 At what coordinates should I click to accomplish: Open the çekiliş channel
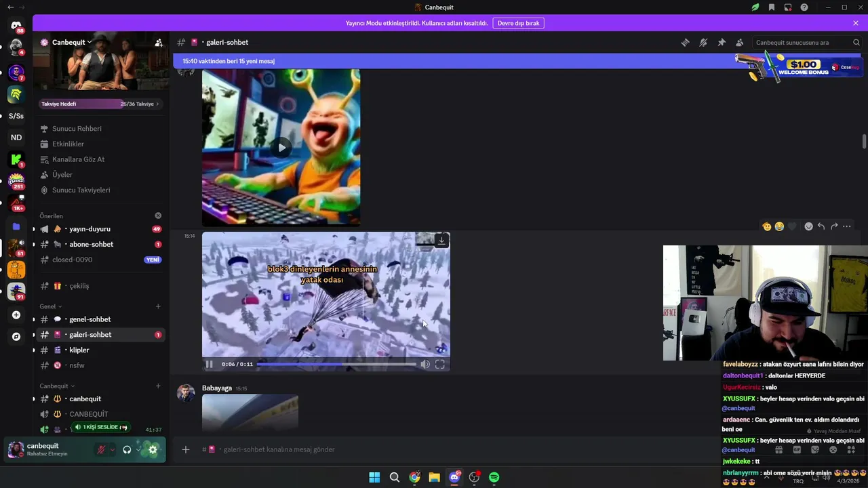pyautogui.click(x=100, y=286)
